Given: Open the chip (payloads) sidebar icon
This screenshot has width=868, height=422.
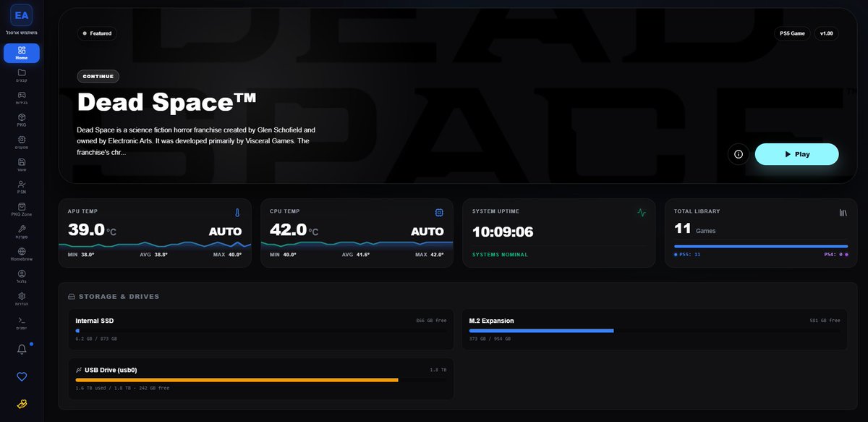Looking at the screenshot, I should [x=22, y=139].
